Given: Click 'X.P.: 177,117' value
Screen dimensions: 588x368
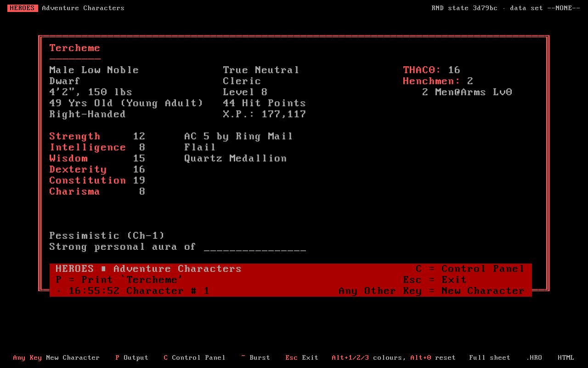Looking at the screenshot, I should click(x=264, y=114).
